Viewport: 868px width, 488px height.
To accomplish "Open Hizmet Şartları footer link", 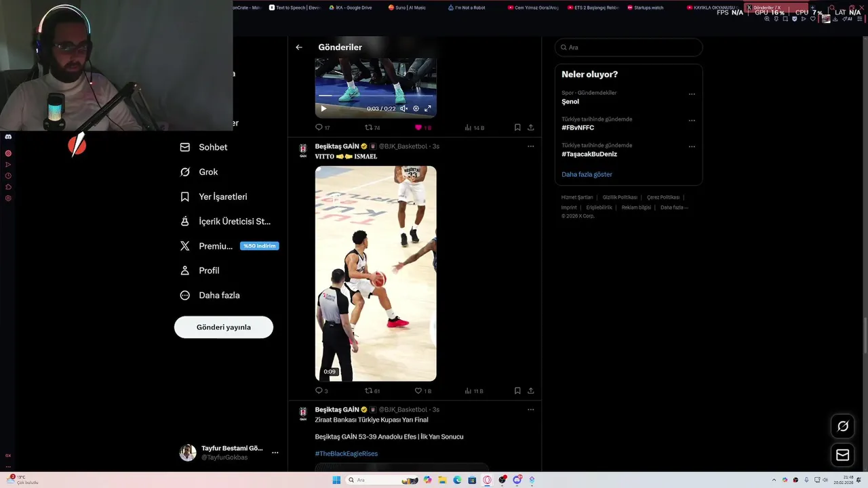I will [x=577, y=197].
